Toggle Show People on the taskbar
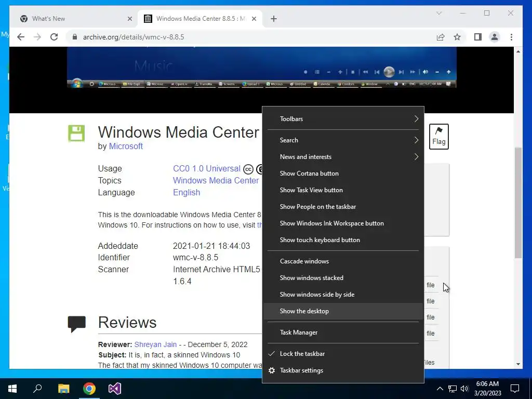 coord(343,207)
